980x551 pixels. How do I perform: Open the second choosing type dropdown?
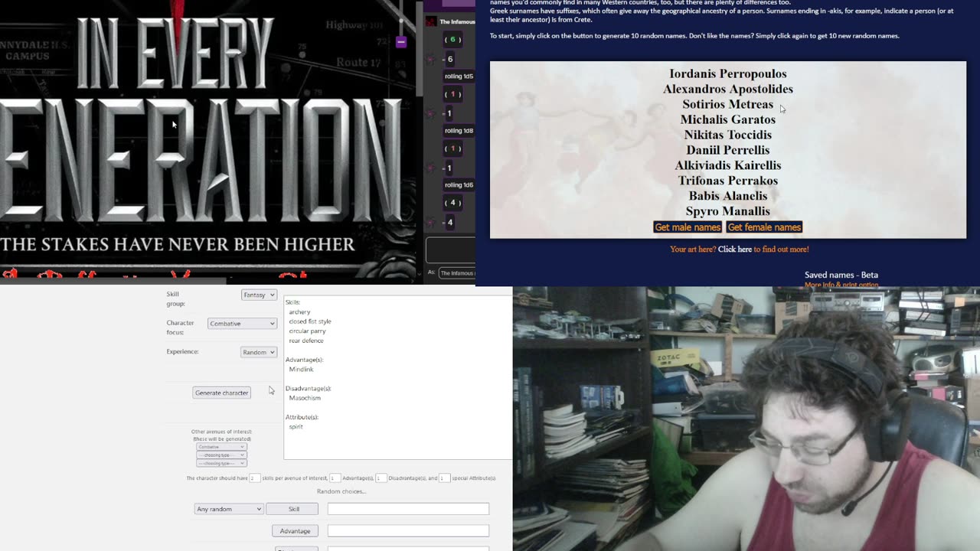221,455
